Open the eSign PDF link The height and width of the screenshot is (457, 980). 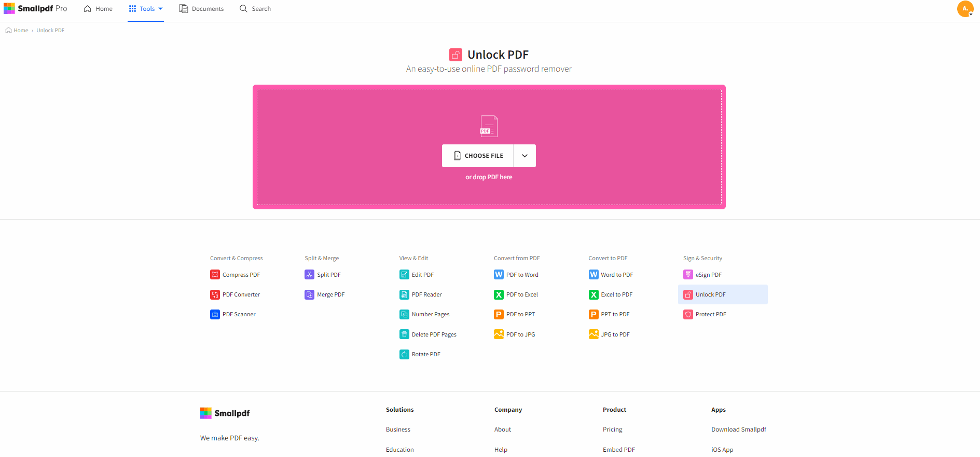[709, 275]
